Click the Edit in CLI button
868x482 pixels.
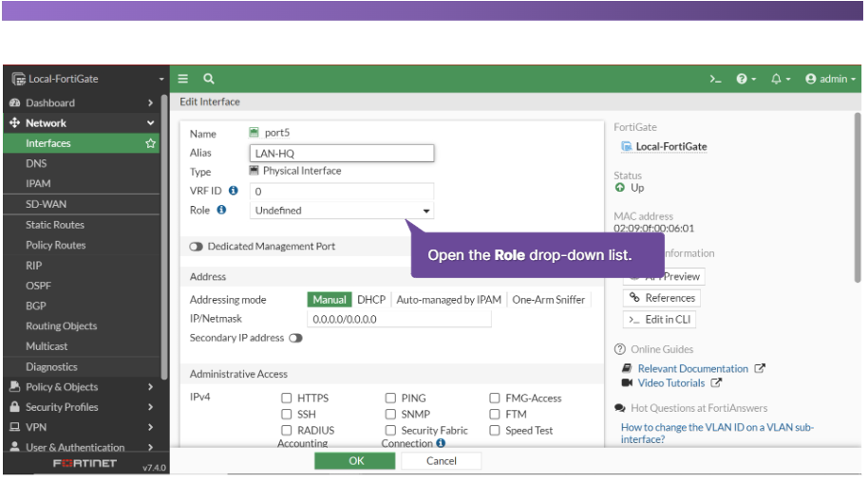[659, 320]
